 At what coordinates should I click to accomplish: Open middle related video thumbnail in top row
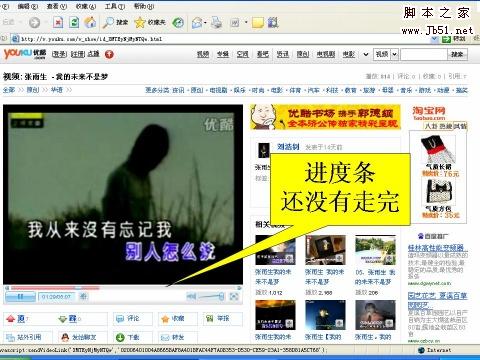pos(325,250)
